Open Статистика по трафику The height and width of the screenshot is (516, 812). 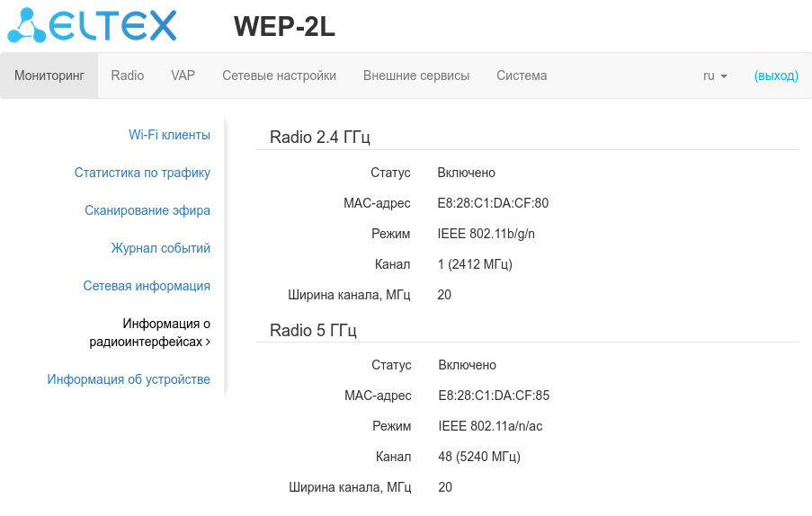pyautogui.click(x=142, y=173)
